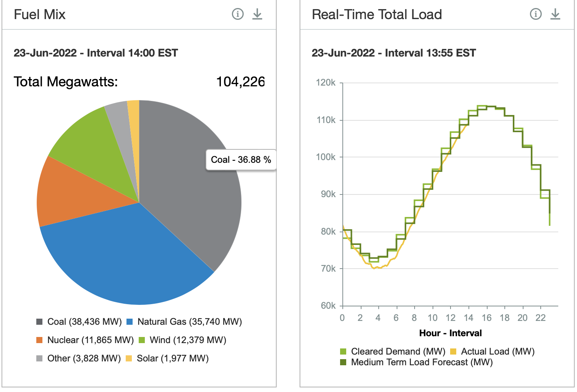Download the Fuel Mix data

pos(257,15)
